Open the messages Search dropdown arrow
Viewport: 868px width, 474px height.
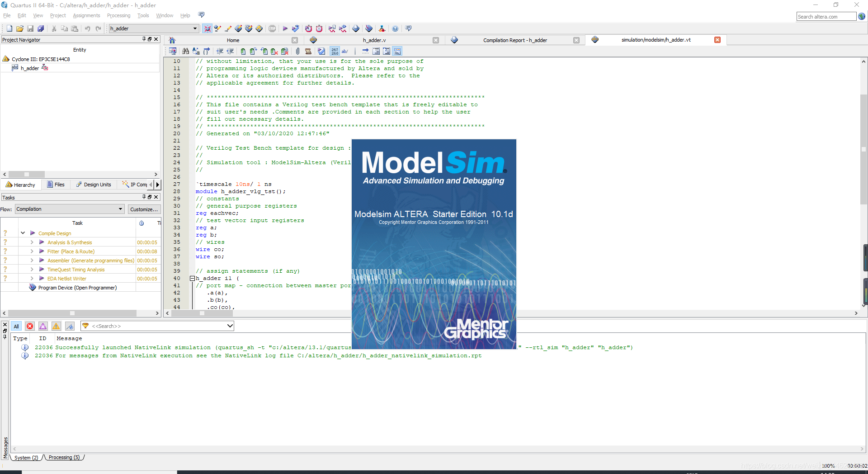pyautogui.click(x=230, y=326)
